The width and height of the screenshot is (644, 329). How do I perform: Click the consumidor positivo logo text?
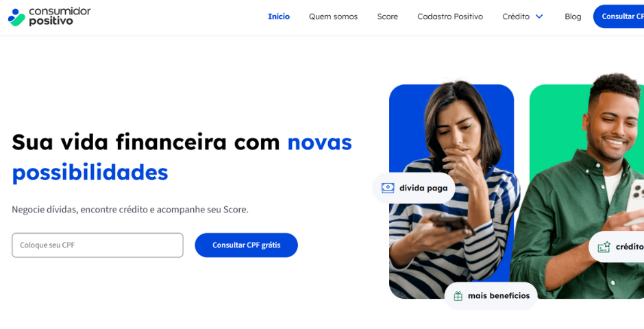point(60,16)
